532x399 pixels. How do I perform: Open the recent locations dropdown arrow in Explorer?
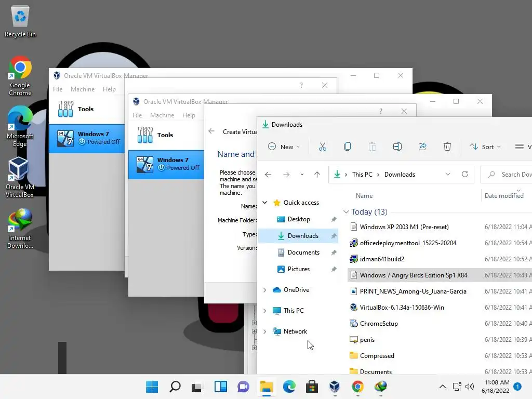tap(302, 175)
